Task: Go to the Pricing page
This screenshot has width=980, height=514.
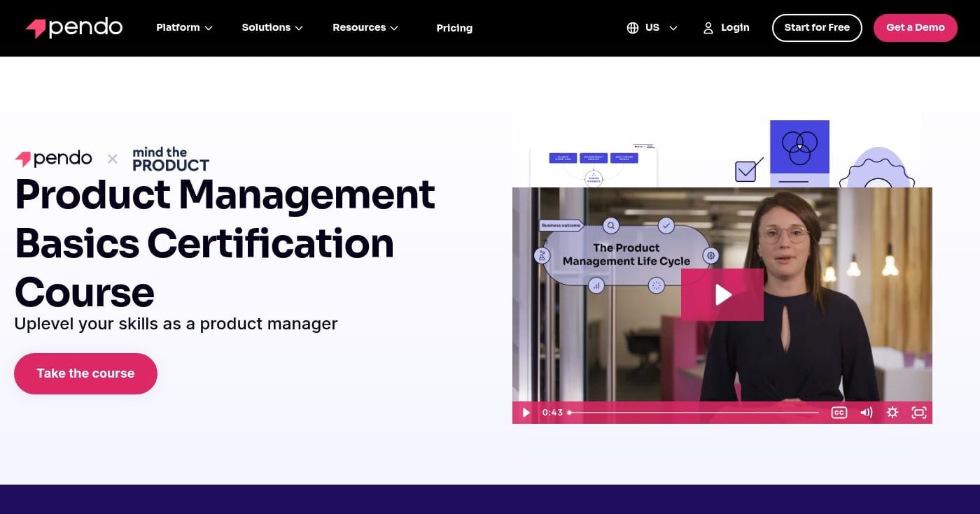Action: click(454, 28)
